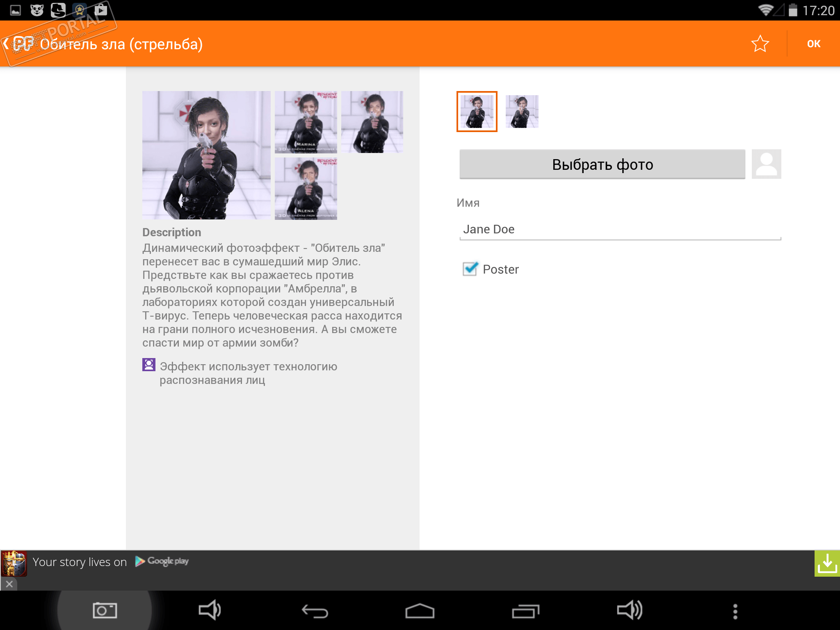Open the three-dot overflow menu

coord(735,611)
